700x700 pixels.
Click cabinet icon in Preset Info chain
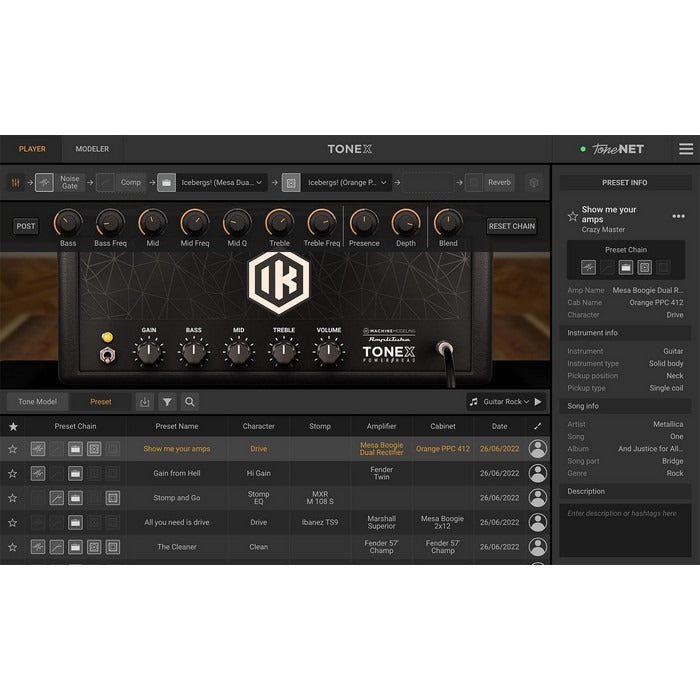(644, 267)
